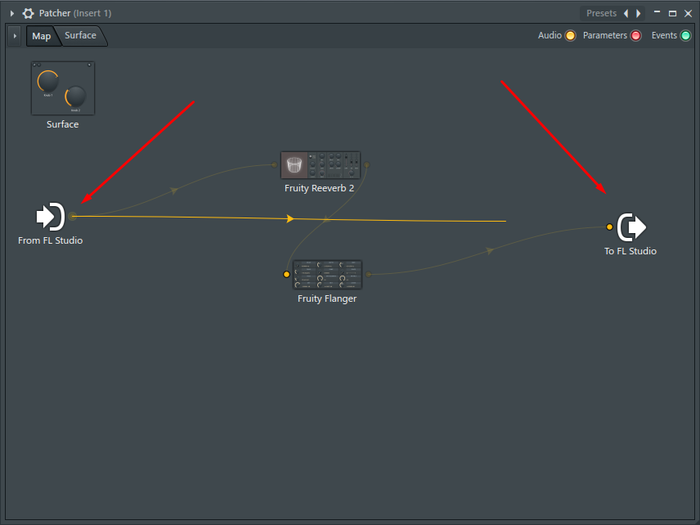Open the Presets dropdown menu
Viewport: 700px width, 525px height.
pos(601,13)
